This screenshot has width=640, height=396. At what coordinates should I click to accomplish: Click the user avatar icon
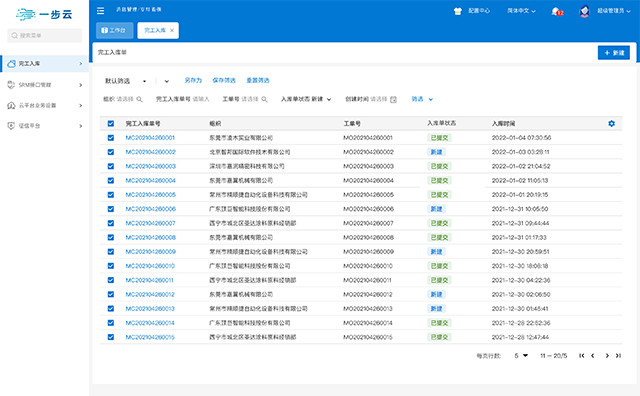click(584, 11)
